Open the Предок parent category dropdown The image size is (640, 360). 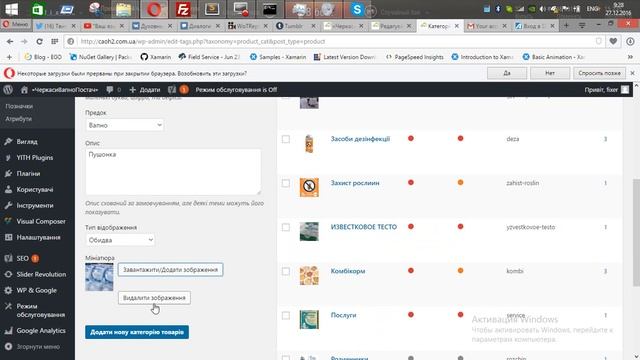click(x=124, y=125)
